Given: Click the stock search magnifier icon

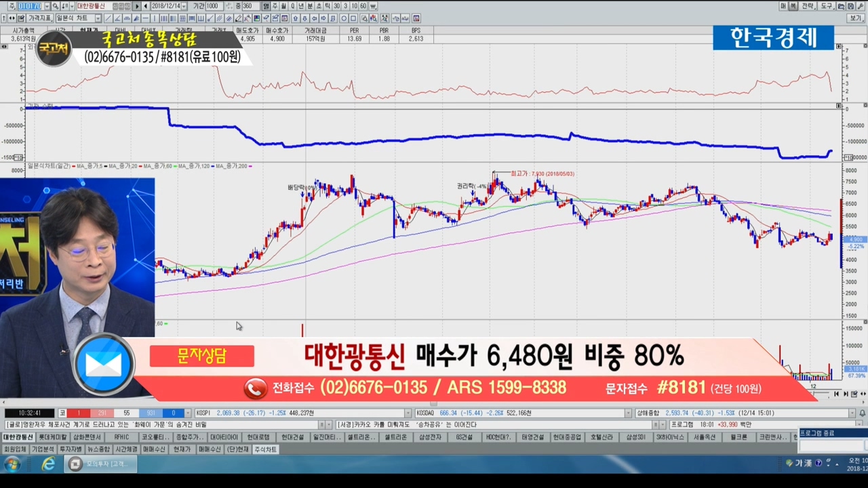Looking at the screenshot, I should click(56, 6).
